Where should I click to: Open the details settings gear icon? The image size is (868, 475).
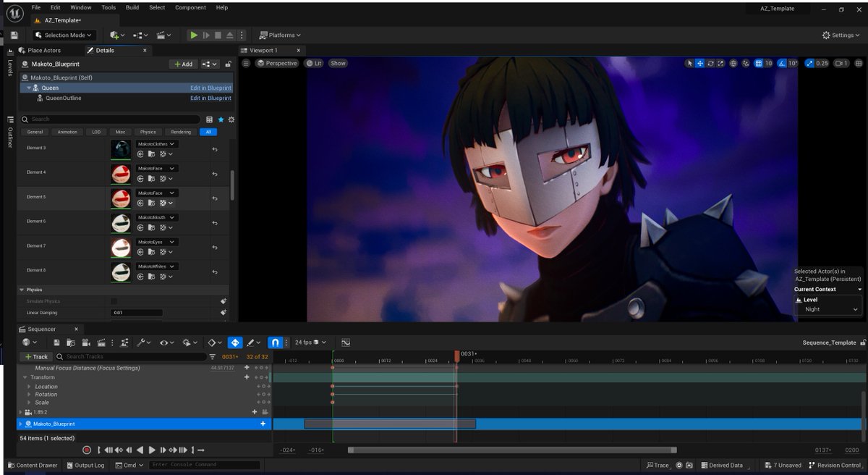231,119
